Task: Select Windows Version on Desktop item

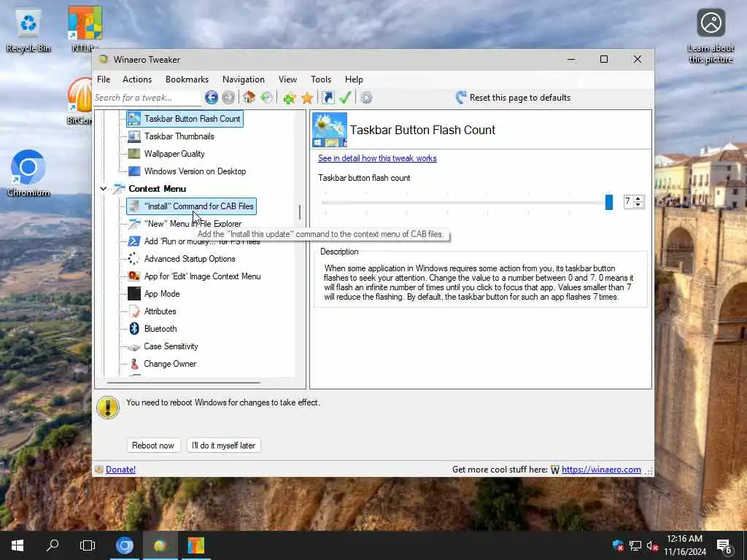Action: click(x=195, y=171)
